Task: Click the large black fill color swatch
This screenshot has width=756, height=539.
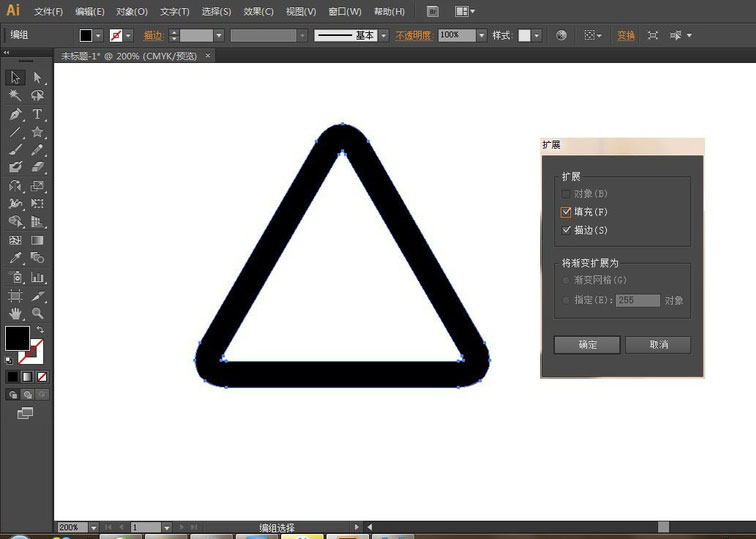Action: [17, 339]
